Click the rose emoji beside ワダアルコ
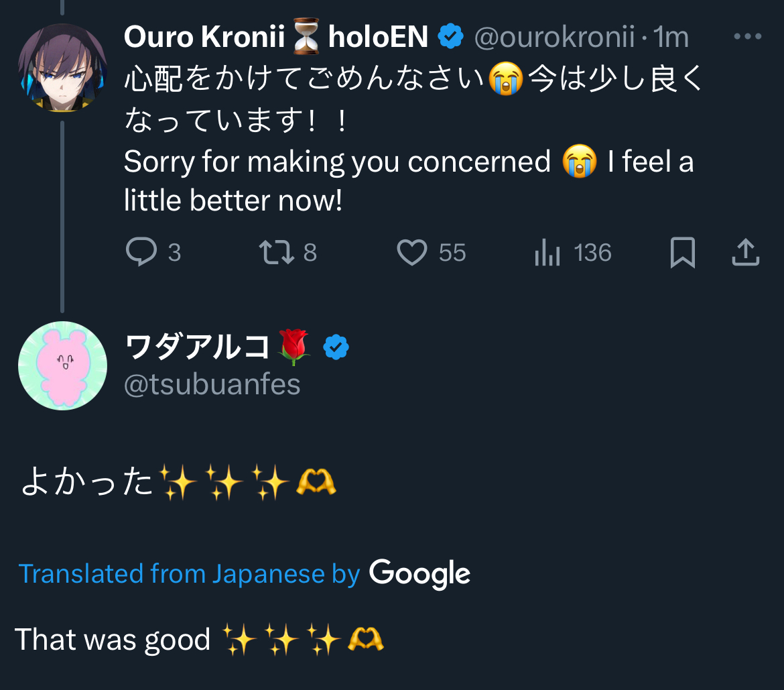This screenshot has width=784, height=690. pyautogui.click(x=293, y=347)
